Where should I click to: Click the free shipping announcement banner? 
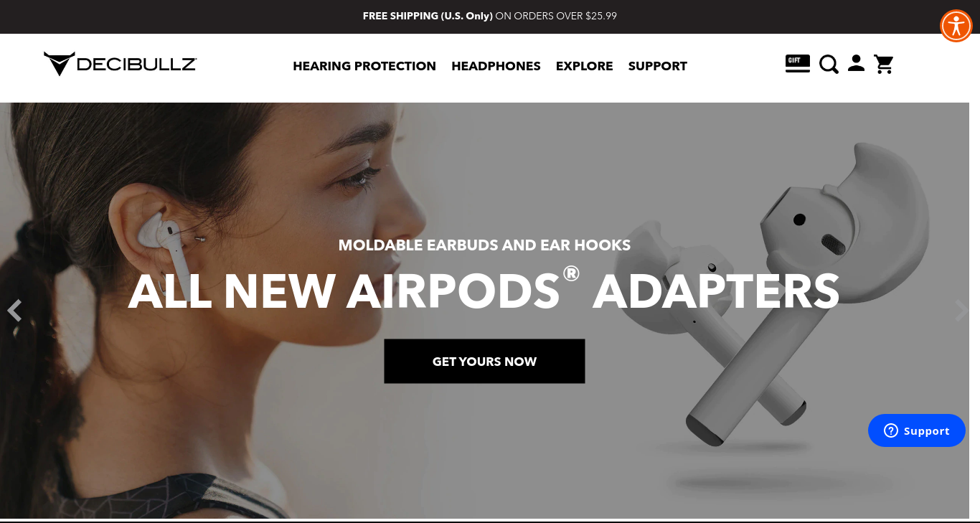click(490, 16)
